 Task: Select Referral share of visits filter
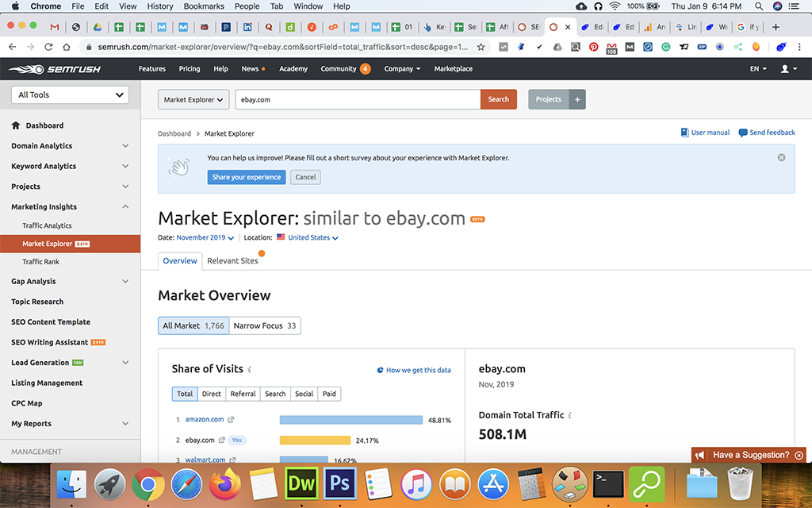(243, 394)
